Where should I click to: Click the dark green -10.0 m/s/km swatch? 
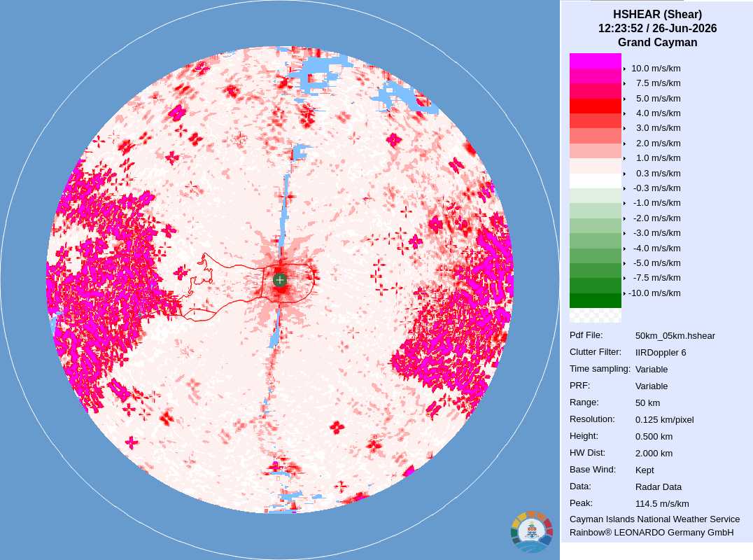[x=595, y=300]
